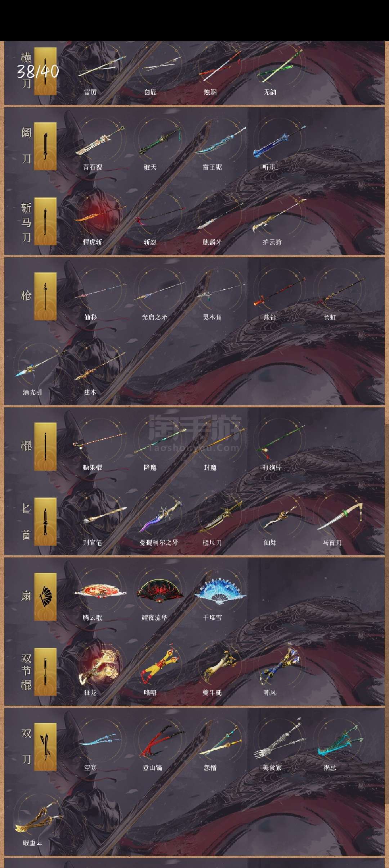
Task: Open the 横刀 category icon
Action: (45, 71)
